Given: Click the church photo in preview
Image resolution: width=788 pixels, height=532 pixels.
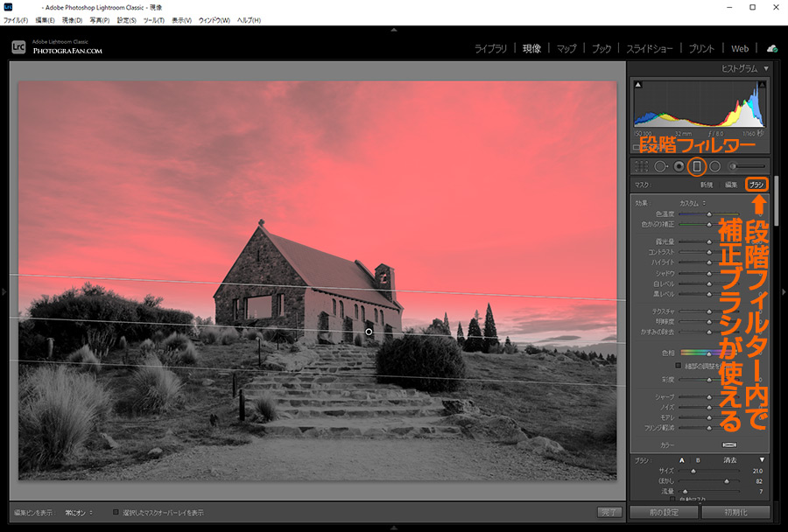Looking at the screenshot, I should [x=318, y=280].
